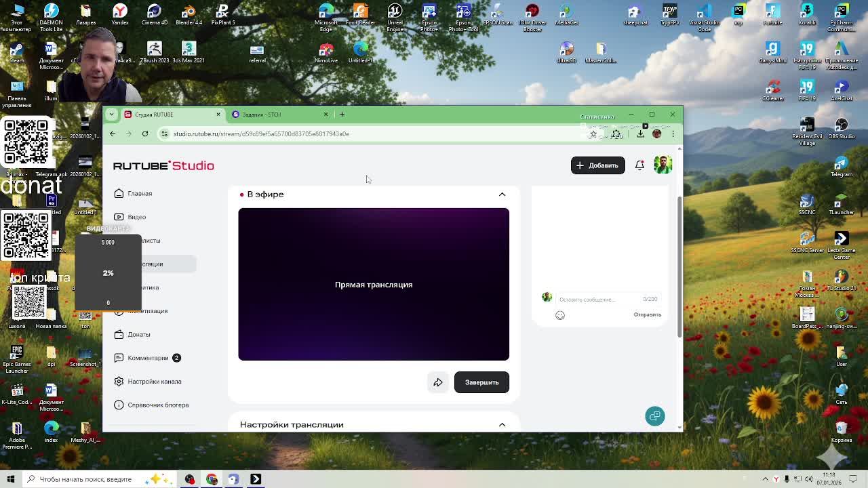Click the Завершить broadcast button
The height and width of the screenshot is (488, 868).
point(481,382)
